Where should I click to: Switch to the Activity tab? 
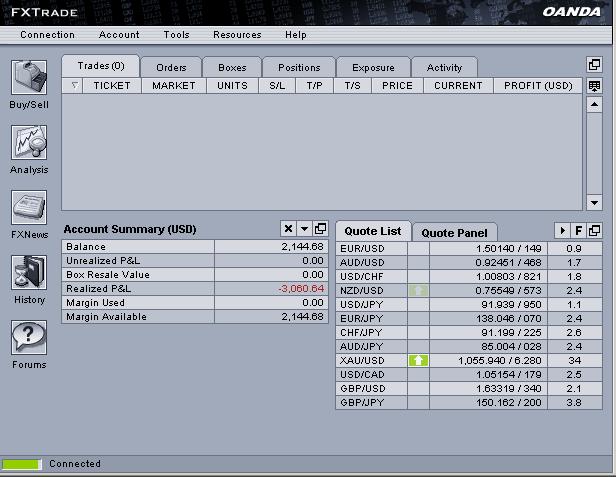(x=444, y=68)
